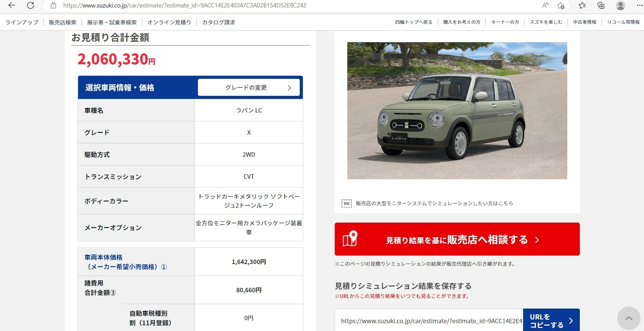Viewport: 644px width, 331px height.
Task: Open カタログ請求 menu item
Action: [218, 22]
